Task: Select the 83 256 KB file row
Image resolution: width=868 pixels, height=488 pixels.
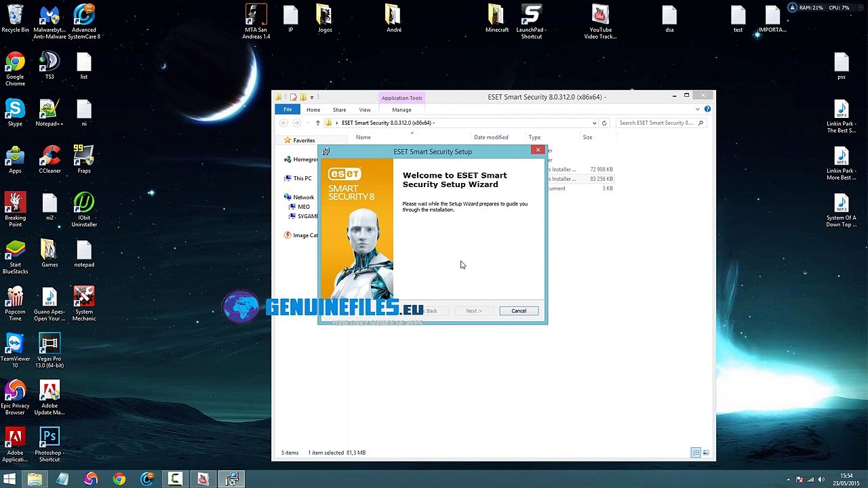Action: pos(580,178)
